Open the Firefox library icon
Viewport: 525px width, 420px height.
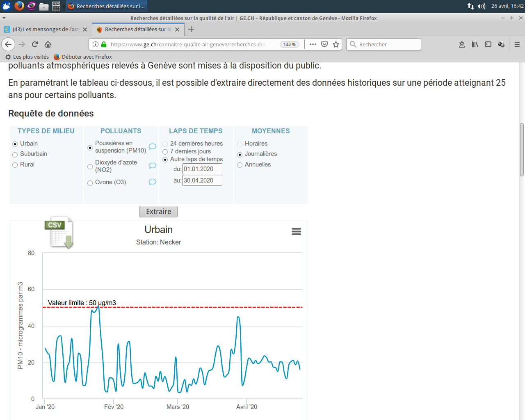[475, 44]
